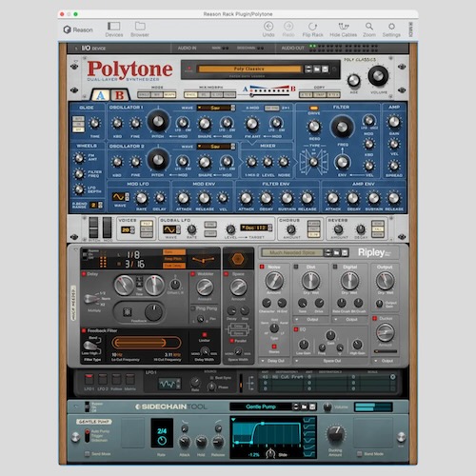Viewport: 476px width, 476px height.
Task: Click the Ripley orange hexagon Space display
Action: pyautogui.click(x=238, y=259)
